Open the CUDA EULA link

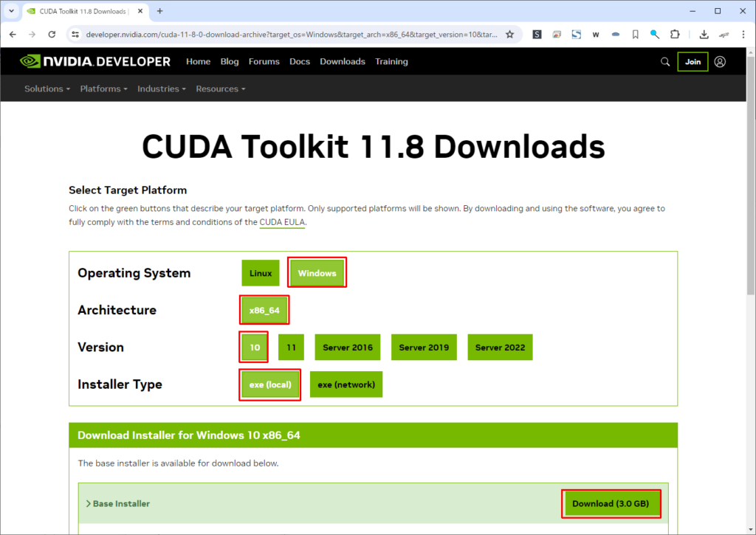(282, 221)
